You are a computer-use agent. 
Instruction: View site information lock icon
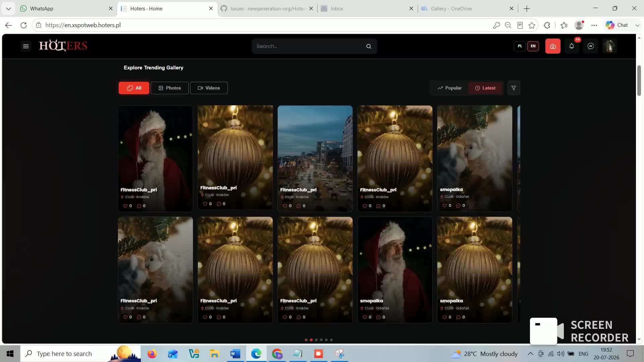point(39,25)
